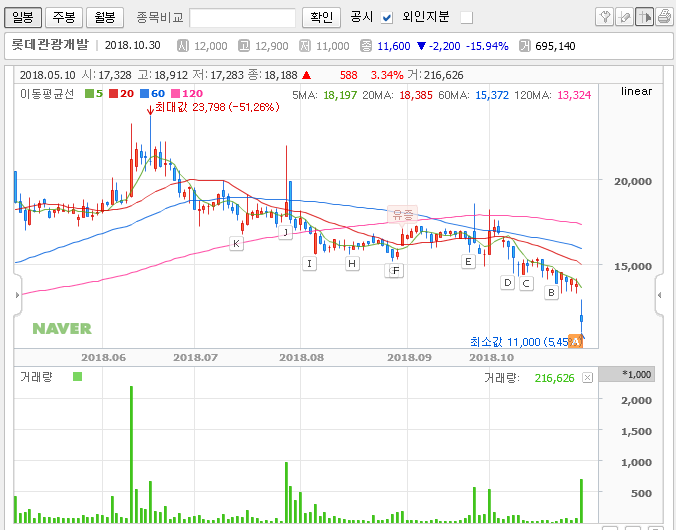Click the pink 120-day moving average swatch
The width and height of the screenshot is (676, 530).
[175, 94]
